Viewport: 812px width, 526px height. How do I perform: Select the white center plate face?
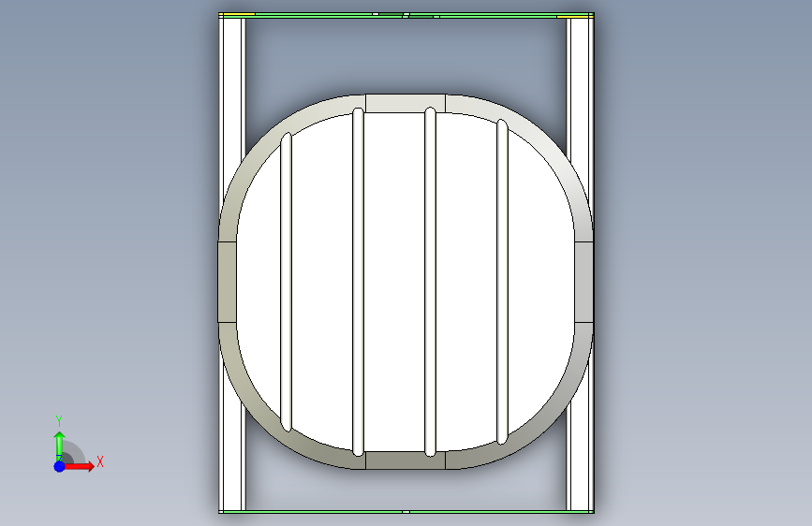pos(393,282)
